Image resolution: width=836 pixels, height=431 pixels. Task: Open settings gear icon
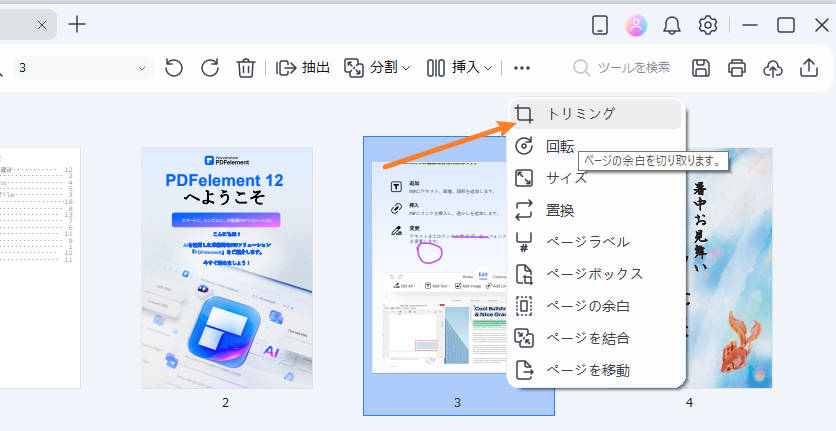pyautogui.click(x=708, y=25)
